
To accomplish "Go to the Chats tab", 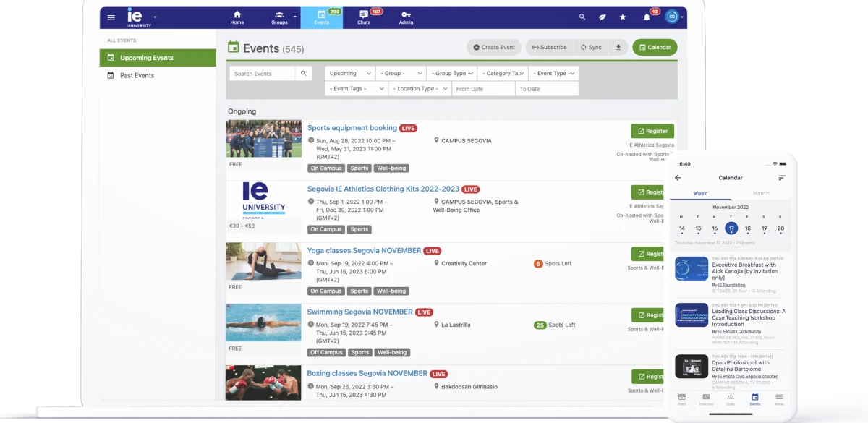I will coord(364,17).
